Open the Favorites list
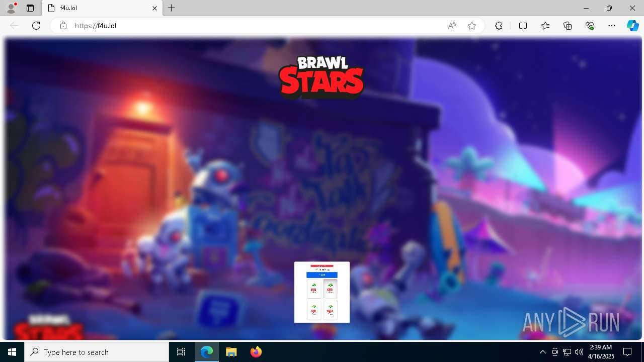644x362 pixels. click(545, 26)
